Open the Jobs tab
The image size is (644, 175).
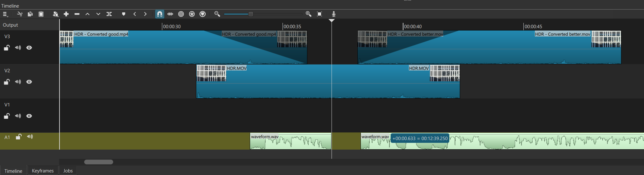68,171
